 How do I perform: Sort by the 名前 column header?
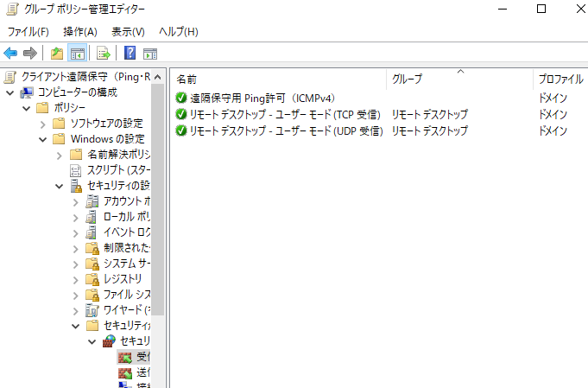[x=280, y=80]
